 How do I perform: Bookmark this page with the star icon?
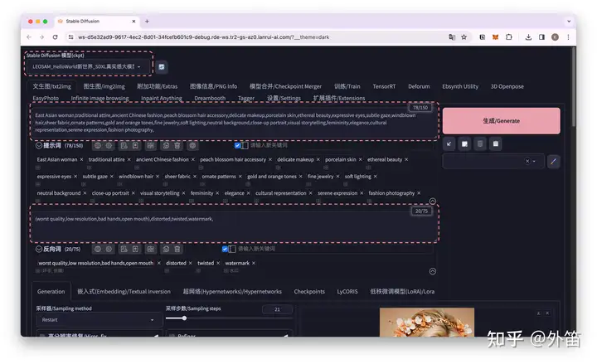point(464,37)
